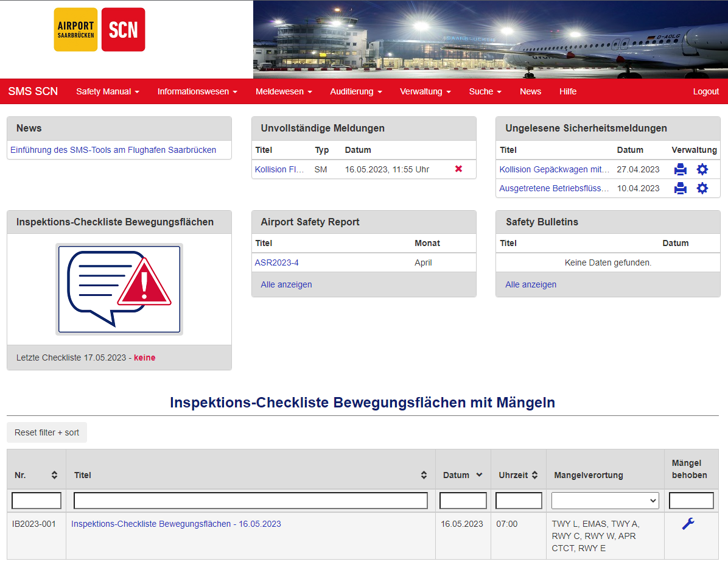Print the Ausgetretene Betriebsflüssigkeit report
This screenshot has width=728, height=567.
pyautogui.click(x=680, y=189)
